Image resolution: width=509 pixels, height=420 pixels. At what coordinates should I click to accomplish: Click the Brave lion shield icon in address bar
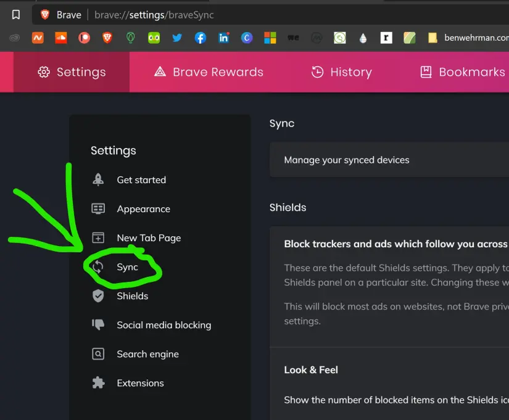[x=45, y=15]
